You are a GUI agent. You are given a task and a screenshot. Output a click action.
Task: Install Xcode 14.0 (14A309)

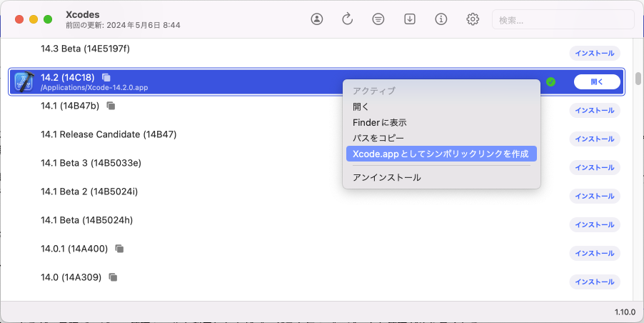(x=594, y=282)
